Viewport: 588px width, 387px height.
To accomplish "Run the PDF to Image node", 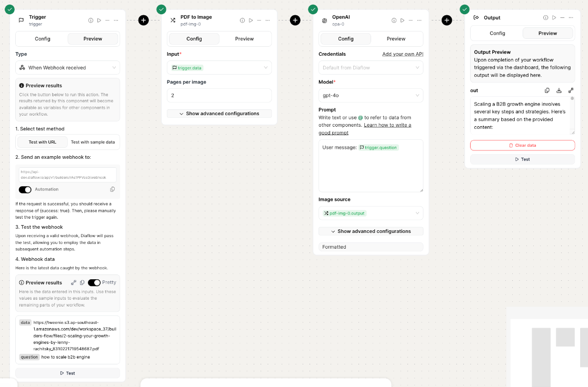I will (x=251, y=21).
